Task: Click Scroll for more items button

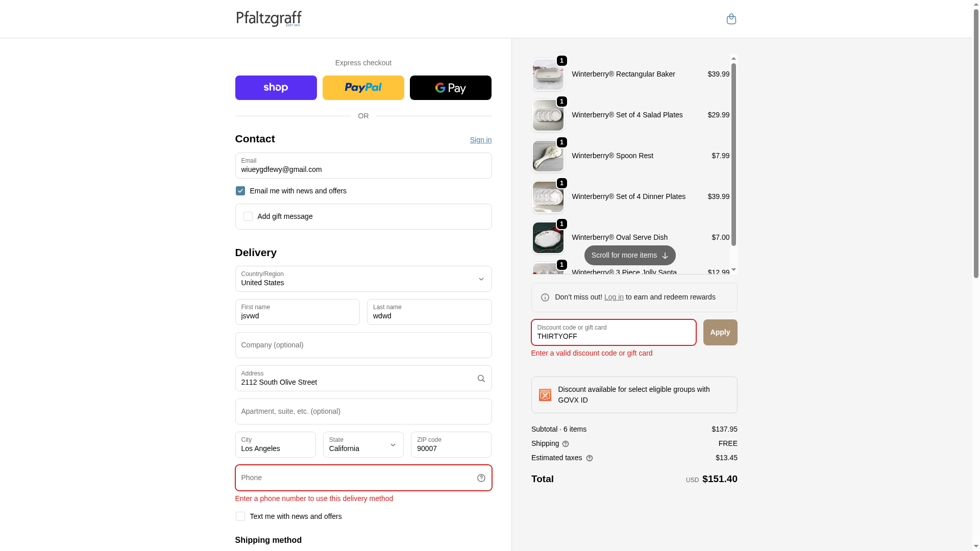Action: tap(630, 256)
